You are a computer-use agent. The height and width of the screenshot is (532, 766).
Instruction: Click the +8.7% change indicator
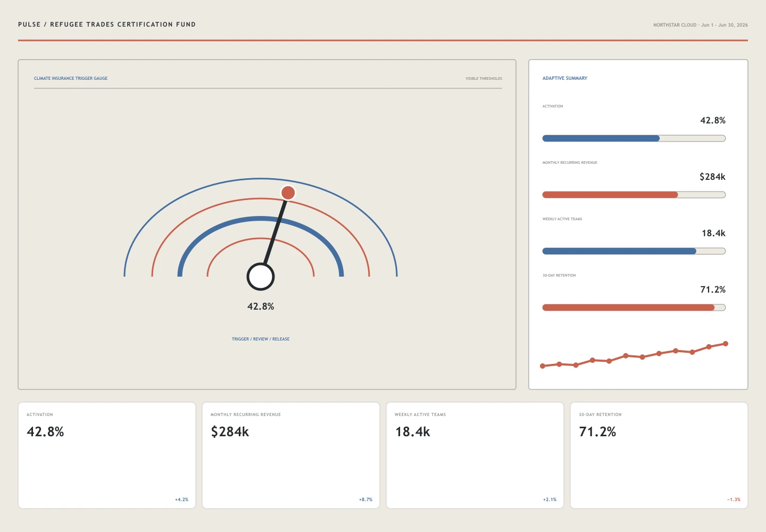click(x=365, y=500)
